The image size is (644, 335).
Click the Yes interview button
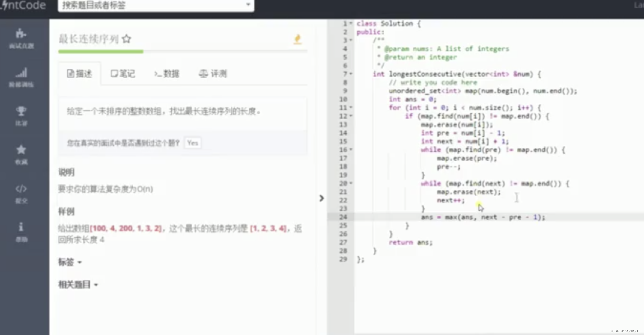[x=193, y=143]
